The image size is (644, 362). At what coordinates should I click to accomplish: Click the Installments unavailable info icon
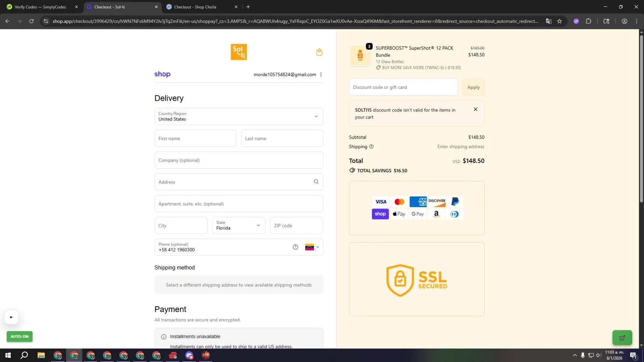(164, 337)
